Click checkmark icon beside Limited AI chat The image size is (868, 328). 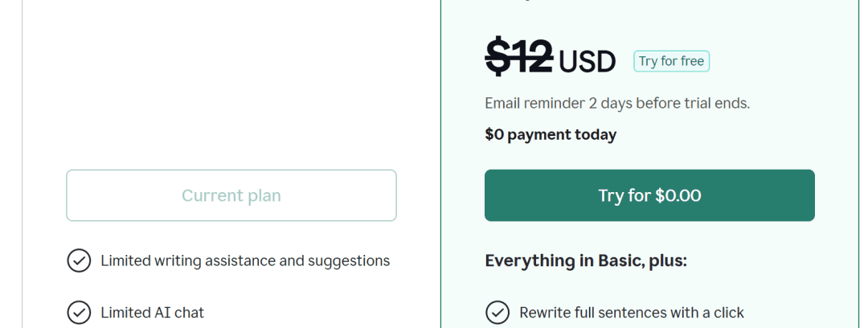point(79,313)
